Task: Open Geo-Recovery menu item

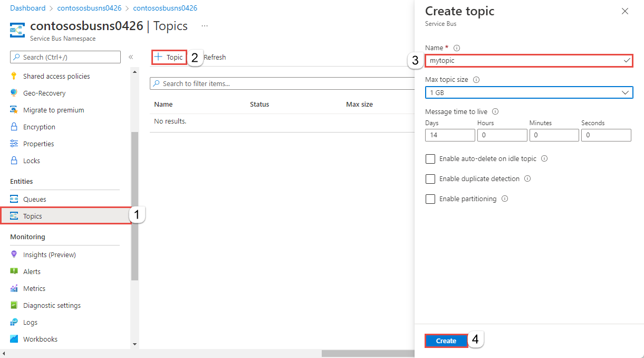Action: [x=44, y=93]
